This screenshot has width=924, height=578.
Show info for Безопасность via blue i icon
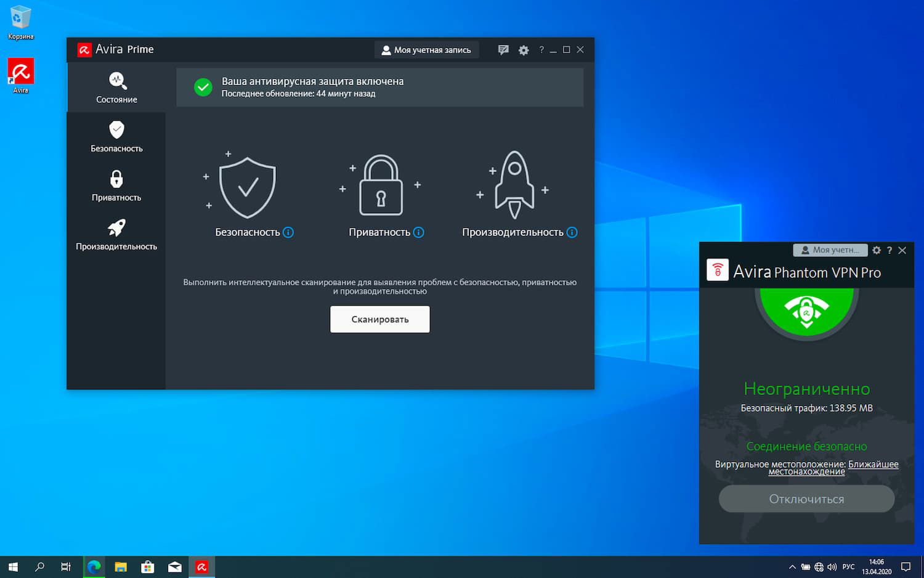point(288,232)
